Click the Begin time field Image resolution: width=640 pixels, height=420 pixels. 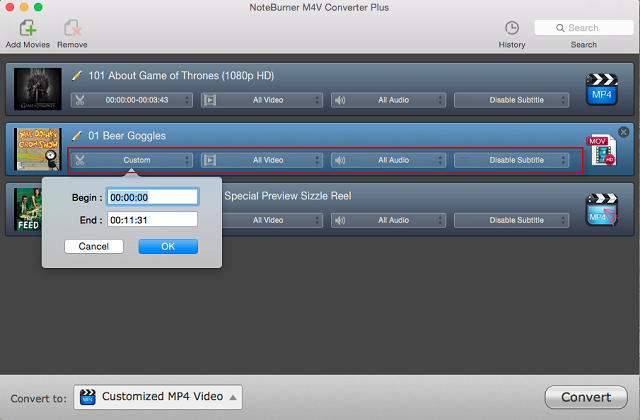153,197
